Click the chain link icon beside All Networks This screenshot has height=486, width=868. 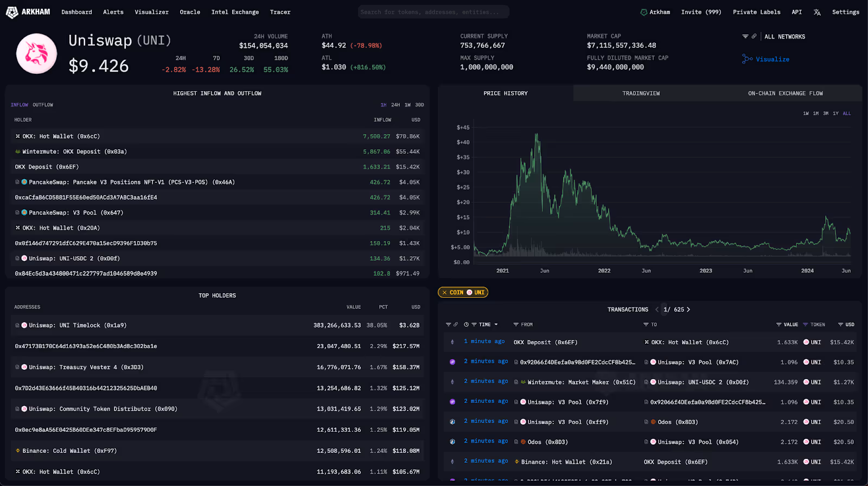coord(754,36)
